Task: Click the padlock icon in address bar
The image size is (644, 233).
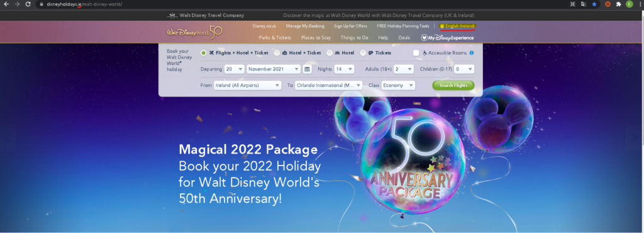Action: (x=42, y=4)
